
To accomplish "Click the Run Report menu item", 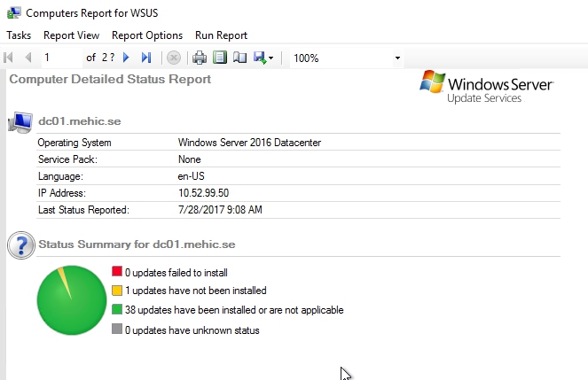I will point(221,35).
